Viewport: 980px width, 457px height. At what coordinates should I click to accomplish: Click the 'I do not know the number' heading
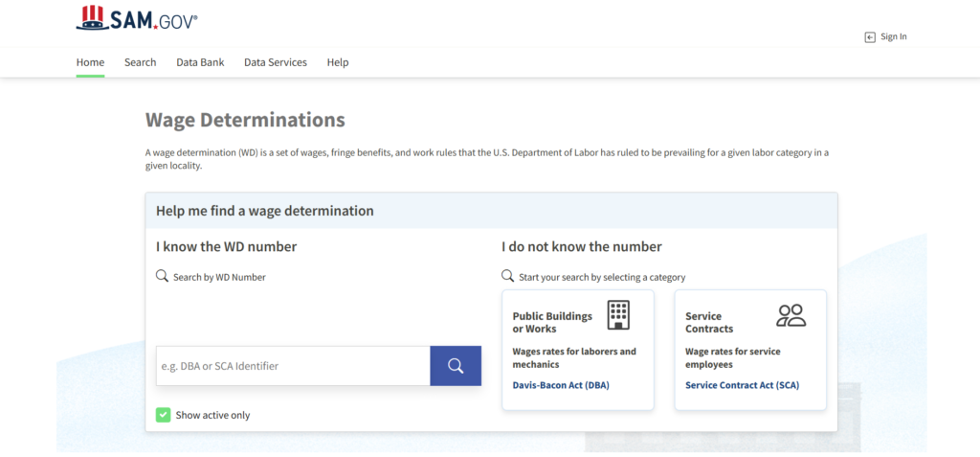click(x=581, y=246)
